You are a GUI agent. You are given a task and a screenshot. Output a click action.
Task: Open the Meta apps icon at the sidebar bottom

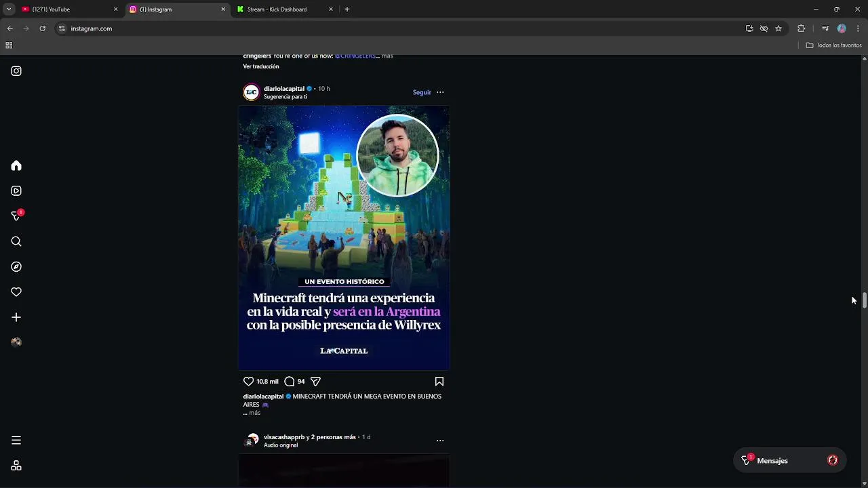[x=16, y=466]
